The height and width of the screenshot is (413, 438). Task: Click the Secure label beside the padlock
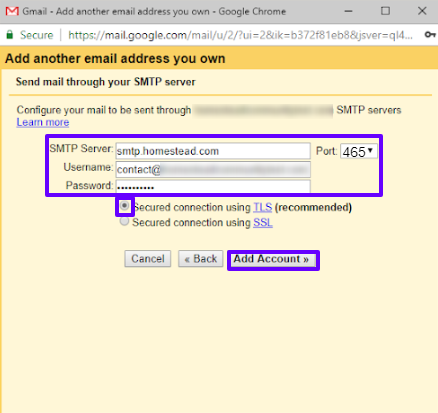click(x=36, y=35)
